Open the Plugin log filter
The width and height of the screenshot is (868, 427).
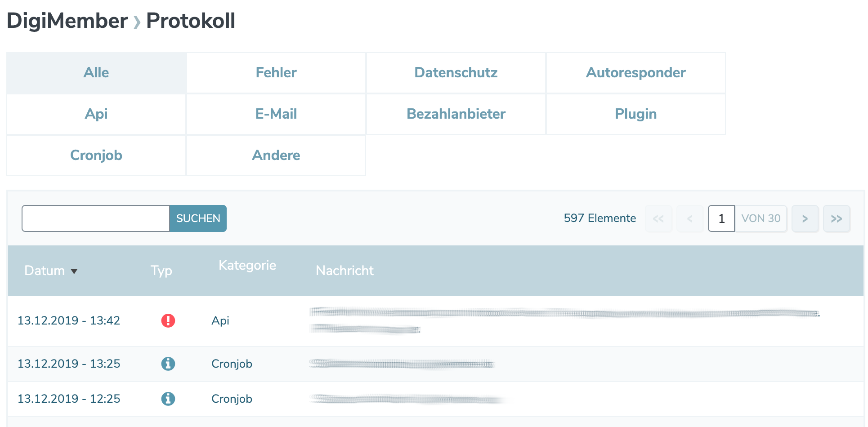click(635, 114)
